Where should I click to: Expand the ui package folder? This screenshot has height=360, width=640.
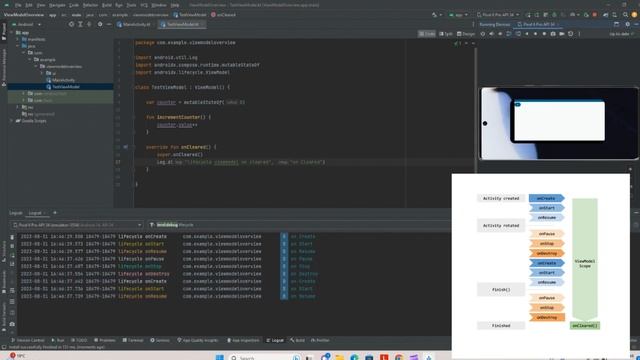point(42,73)
